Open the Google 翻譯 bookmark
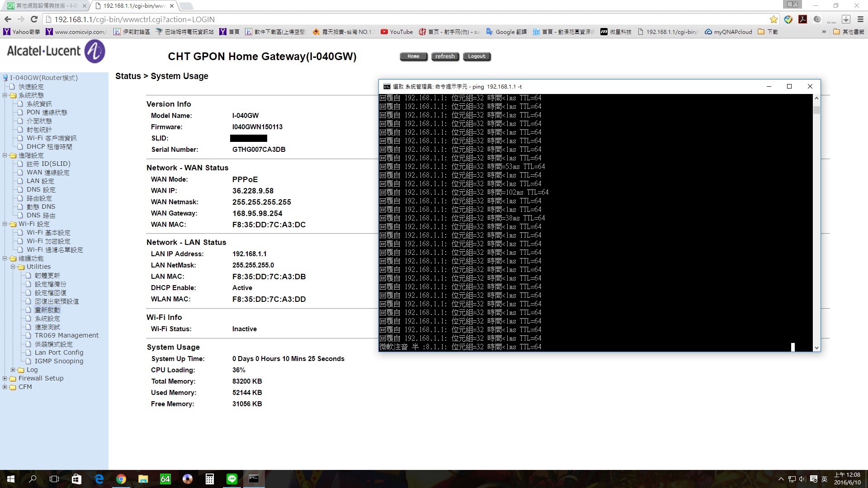 click(x=506, y=32)
